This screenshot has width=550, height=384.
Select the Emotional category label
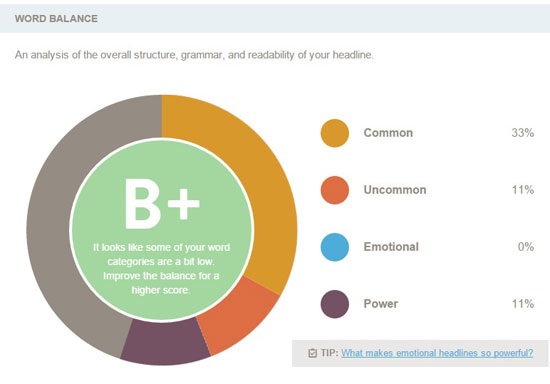(x=391, y=247)
